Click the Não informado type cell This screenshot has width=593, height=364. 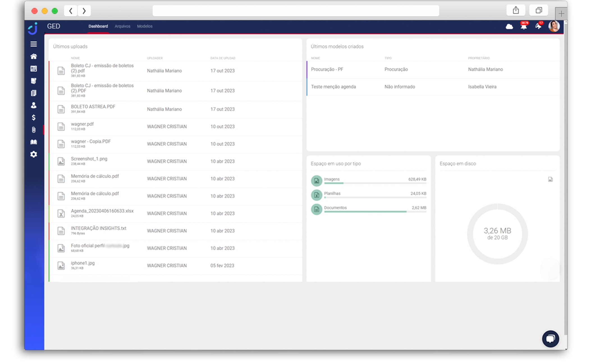[x=400, y=87]
